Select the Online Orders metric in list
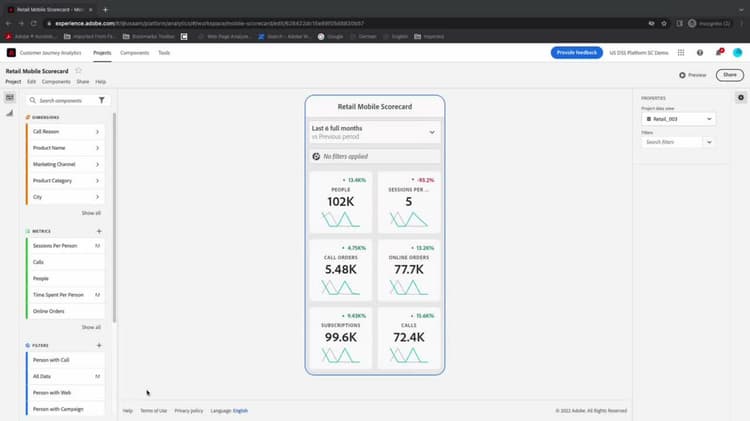The image size is (750, 421). tap(65, 311)
